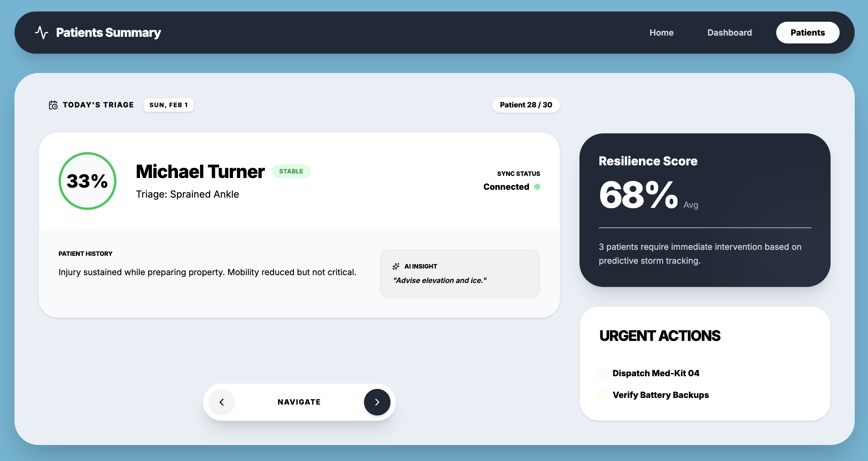Click the Resilience Score 68% card

coord(705,210)
